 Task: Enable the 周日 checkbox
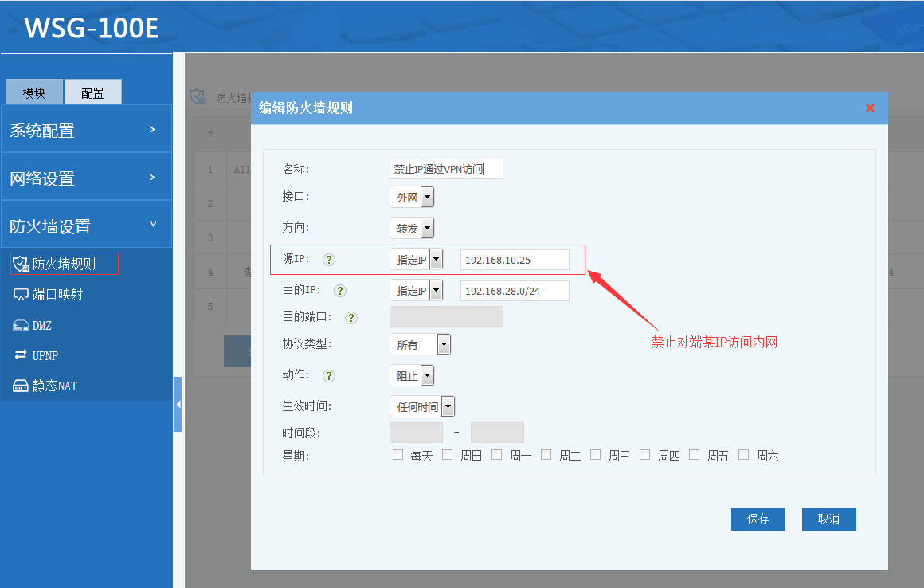pos(447,455)
